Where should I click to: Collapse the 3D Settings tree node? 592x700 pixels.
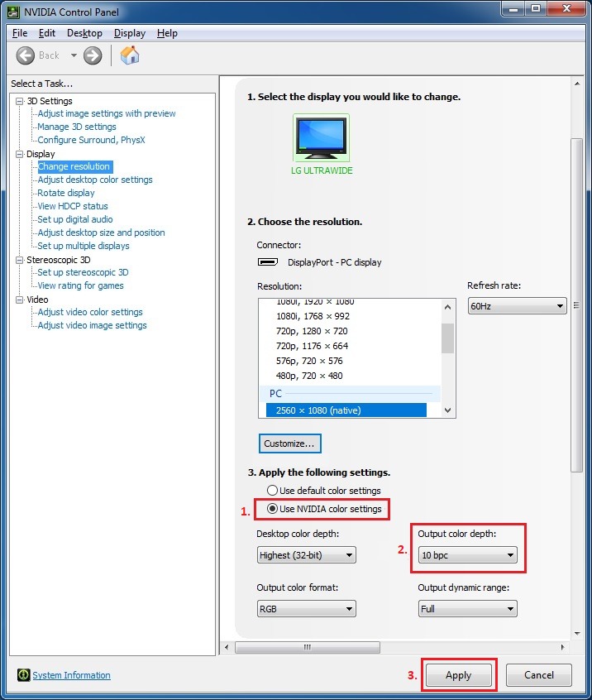[x=20, y=101]
